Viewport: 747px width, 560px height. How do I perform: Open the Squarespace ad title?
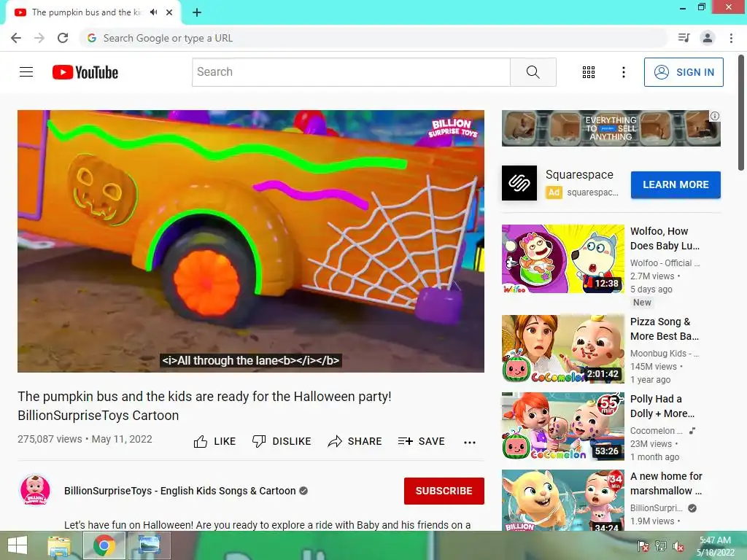click(x=579, y=175)
